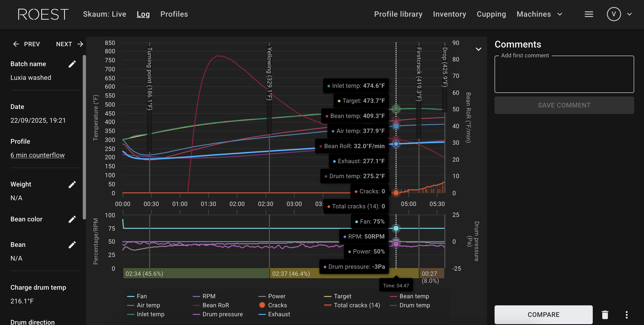644x325 pixels.
Task: Collapse chart using top-right chevron
Action: pos(478,49)
